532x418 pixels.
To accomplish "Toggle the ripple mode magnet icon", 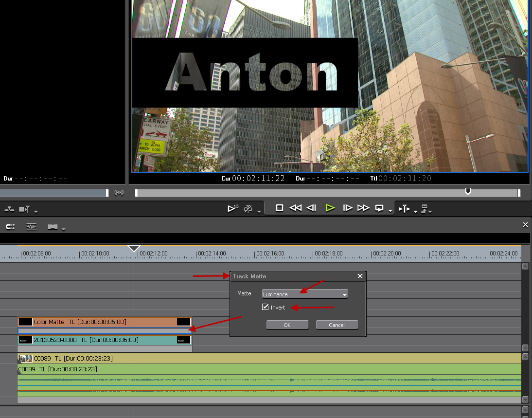I will coord(10,227).
